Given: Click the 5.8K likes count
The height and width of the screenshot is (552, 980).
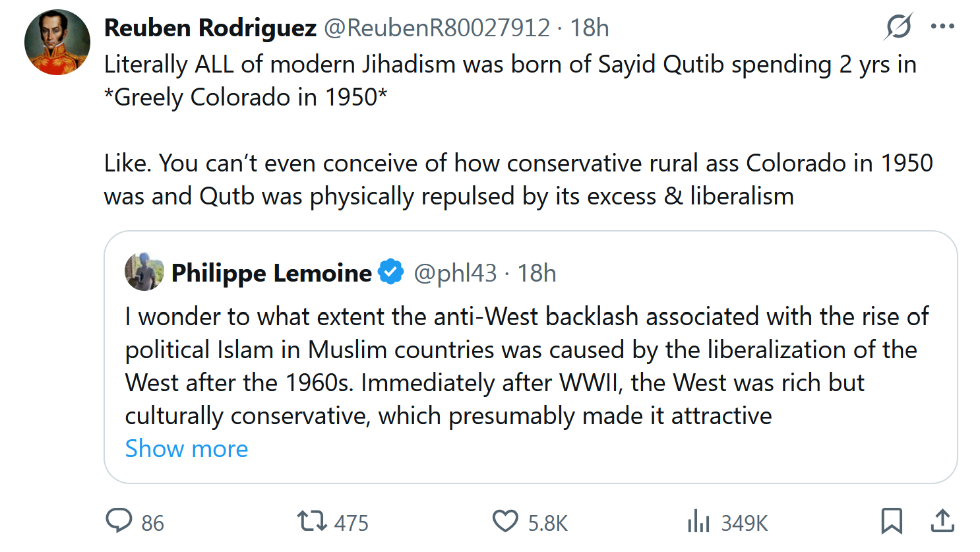Looking at the screenshot, I should [547, 523].
